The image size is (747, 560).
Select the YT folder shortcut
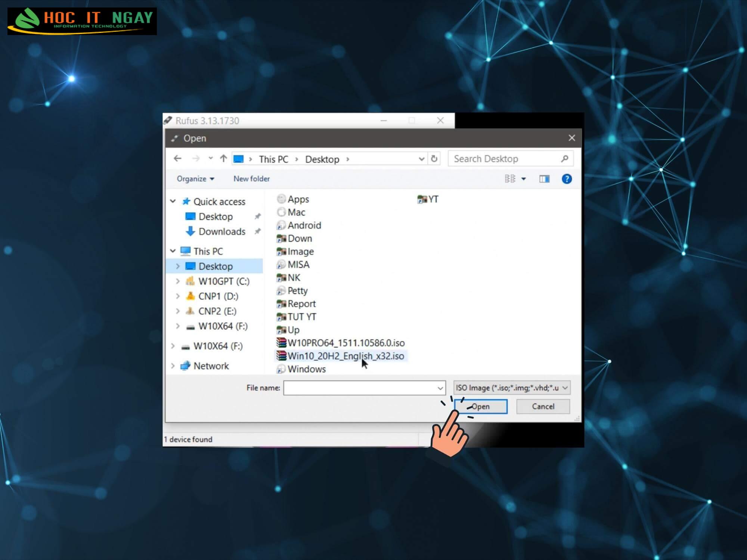(428, 199)
